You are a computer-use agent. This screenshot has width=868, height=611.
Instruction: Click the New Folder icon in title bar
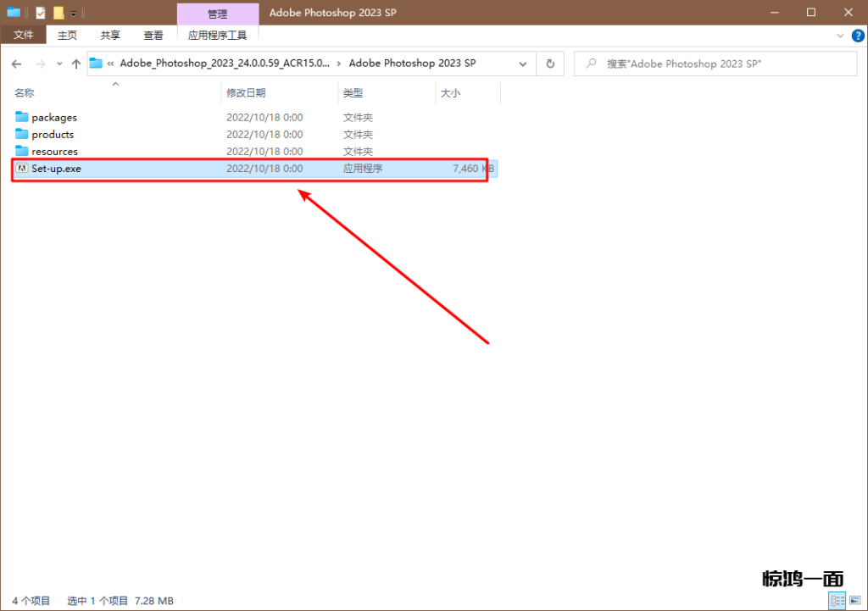(58, 13)
